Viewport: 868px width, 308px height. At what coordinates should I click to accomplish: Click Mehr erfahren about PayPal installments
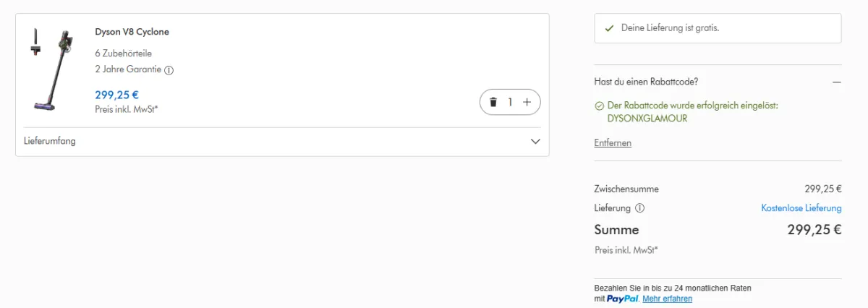(667, 299)
